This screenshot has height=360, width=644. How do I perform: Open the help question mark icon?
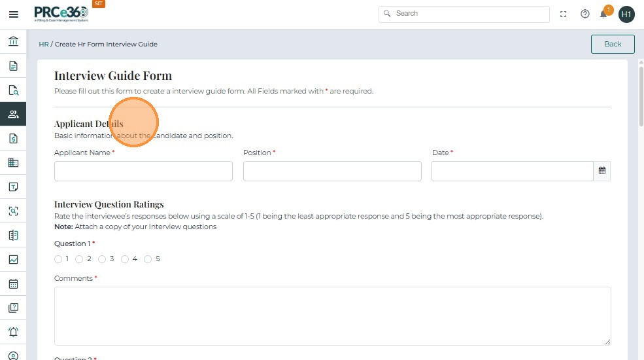point(585,14)
